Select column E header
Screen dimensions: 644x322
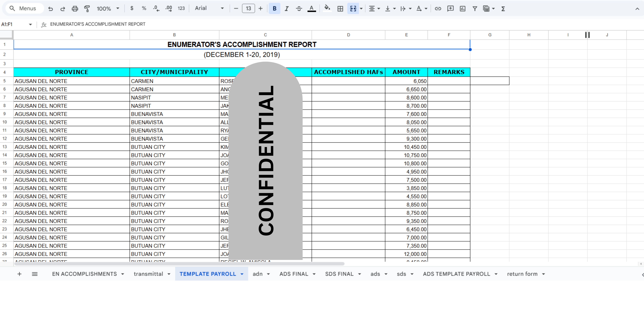[x=406, y=35]
